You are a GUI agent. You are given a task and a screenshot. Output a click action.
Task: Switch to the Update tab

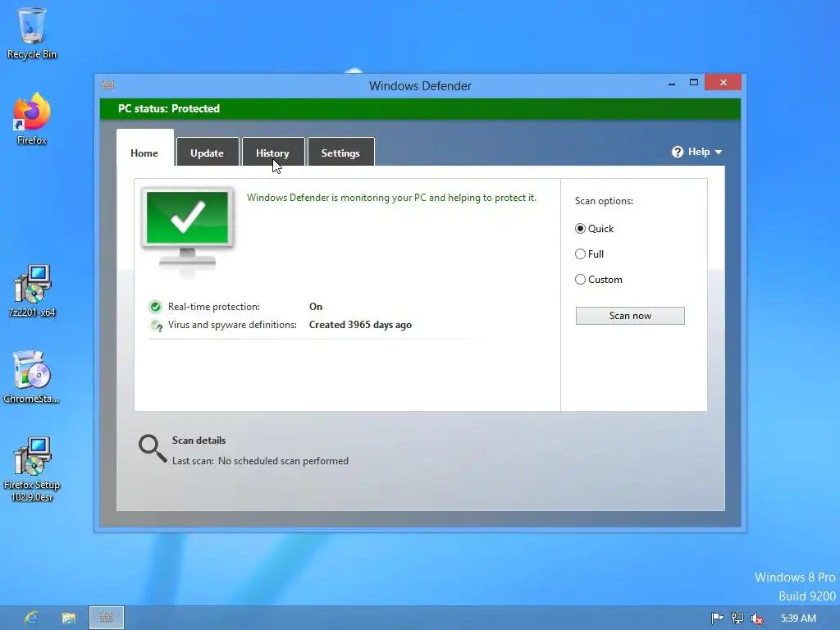click(208, 153)
